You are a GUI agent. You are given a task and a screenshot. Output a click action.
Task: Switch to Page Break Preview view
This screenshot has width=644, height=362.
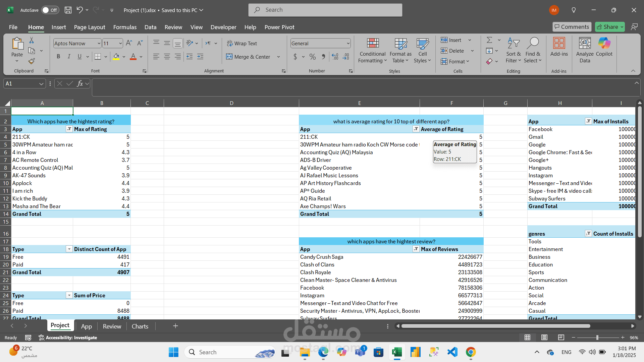pos(561,337)
